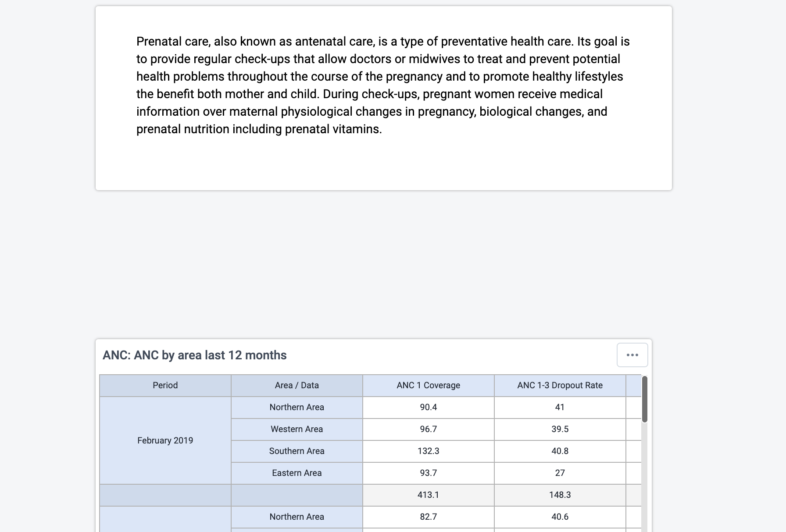Image resolution: width=786 pixels, height=532 pixels.
Task: Select the 148.3 dropout subtotal cell
Action: (x=560, y=495)
